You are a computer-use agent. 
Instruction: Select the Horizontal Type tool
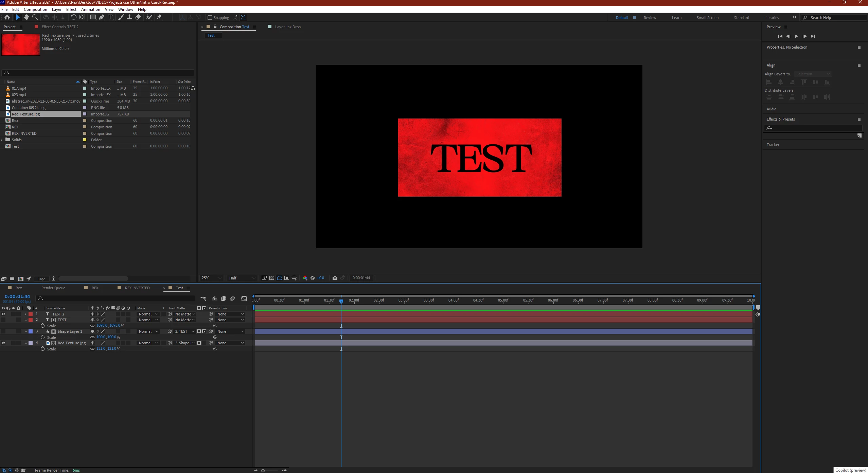click(x=110, y=17)
